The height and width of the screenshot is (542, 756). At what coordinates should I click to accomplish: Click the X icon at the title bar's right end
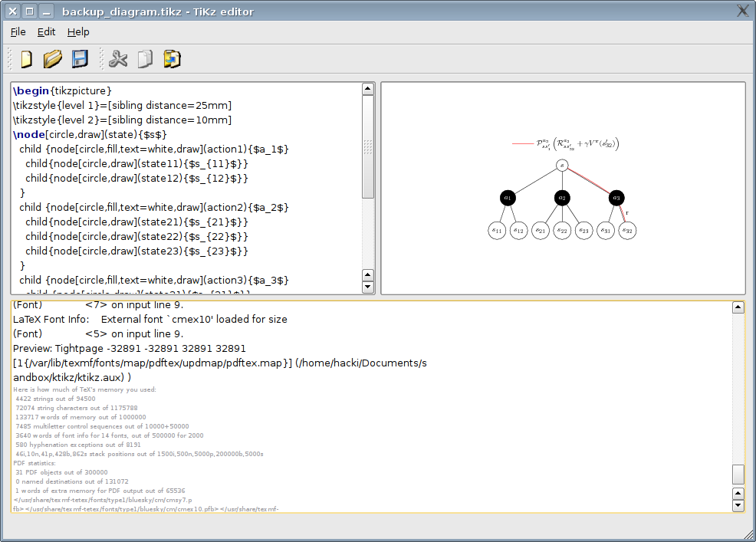pyautogui.click(x=742, y=11)
